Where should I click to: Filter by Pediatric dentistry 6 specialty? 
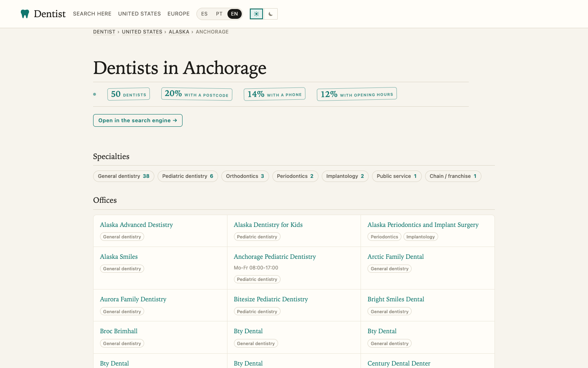(x=188, y=176)
